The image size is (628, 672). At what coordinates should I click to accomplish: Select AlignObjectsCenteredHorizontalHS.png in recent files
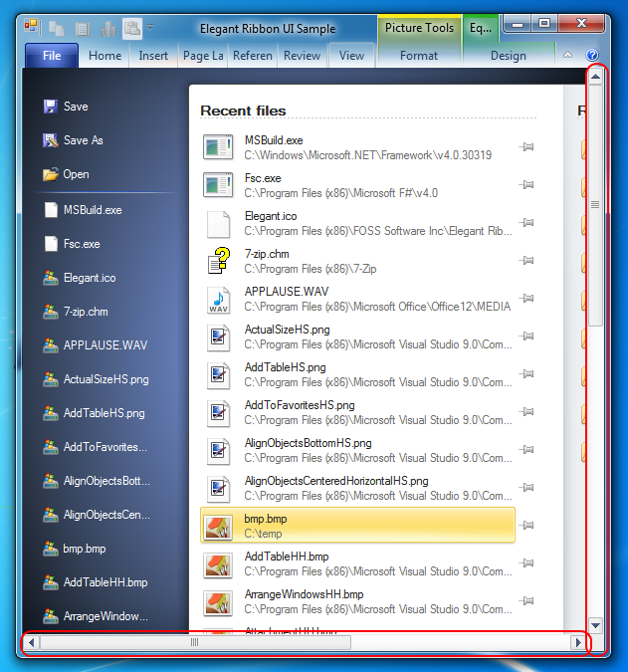click(x=357, y=487)
